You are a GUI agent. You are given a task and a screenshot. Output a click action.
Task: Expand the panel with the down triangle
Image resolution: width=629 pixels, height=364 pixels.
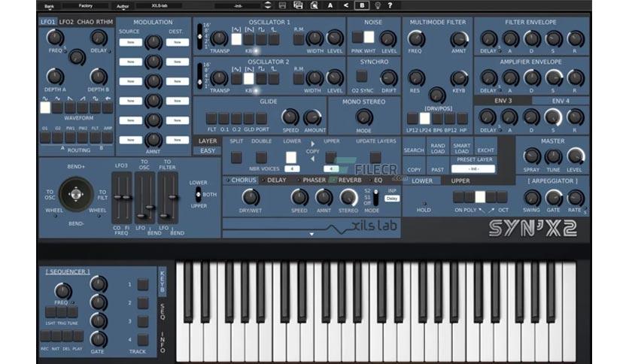coord(311,234)
